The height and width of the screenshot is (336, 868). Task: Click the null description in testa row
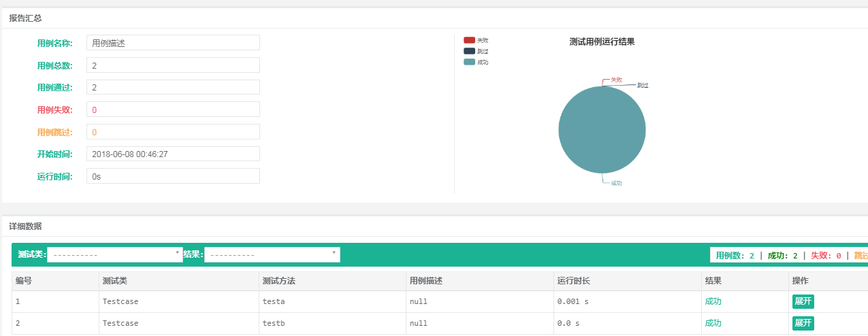click(479, 301)
